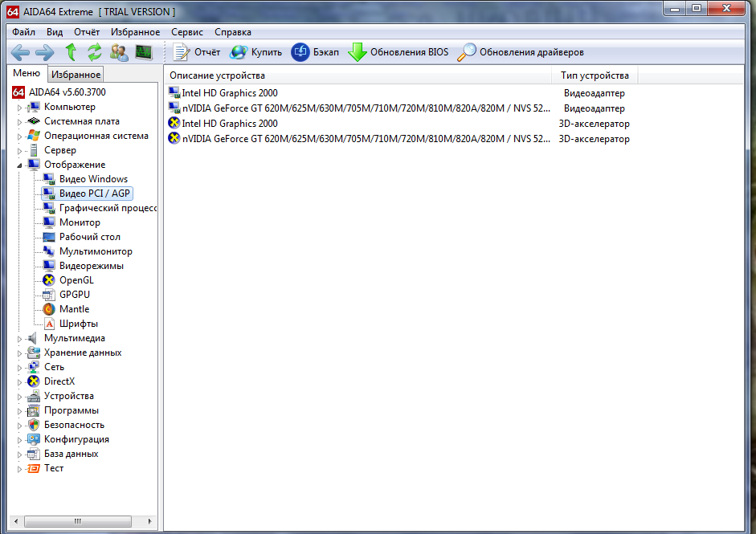This screenshot has width=756, height=534.
Task: Open the user management icon in toolbar
Action: 119,52
